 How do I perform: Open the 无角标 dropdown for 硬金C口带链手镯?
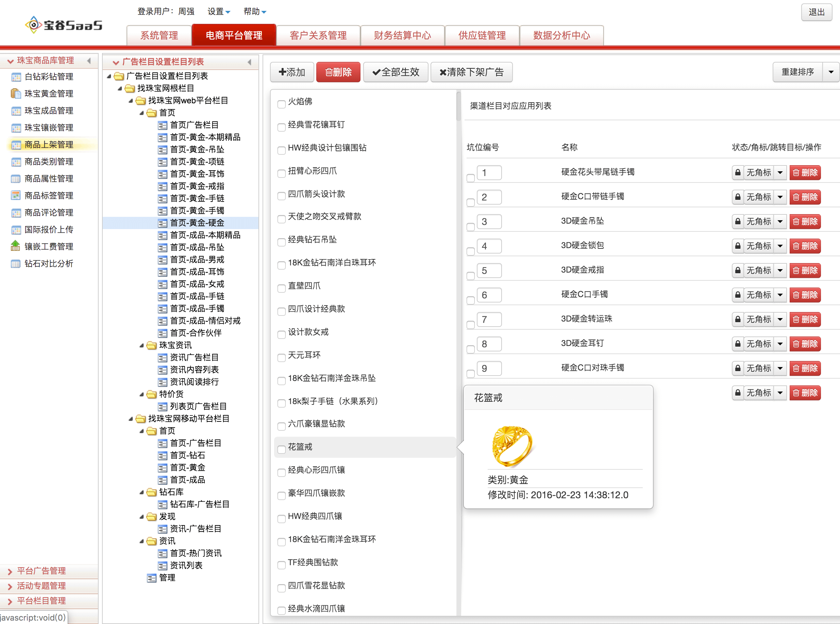coord(780,197)
